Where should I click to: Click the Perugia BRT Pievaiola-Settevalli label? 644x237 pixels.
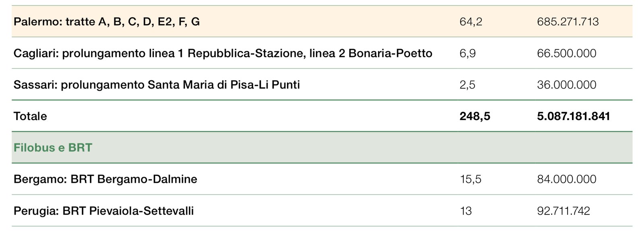coord(103,211)
